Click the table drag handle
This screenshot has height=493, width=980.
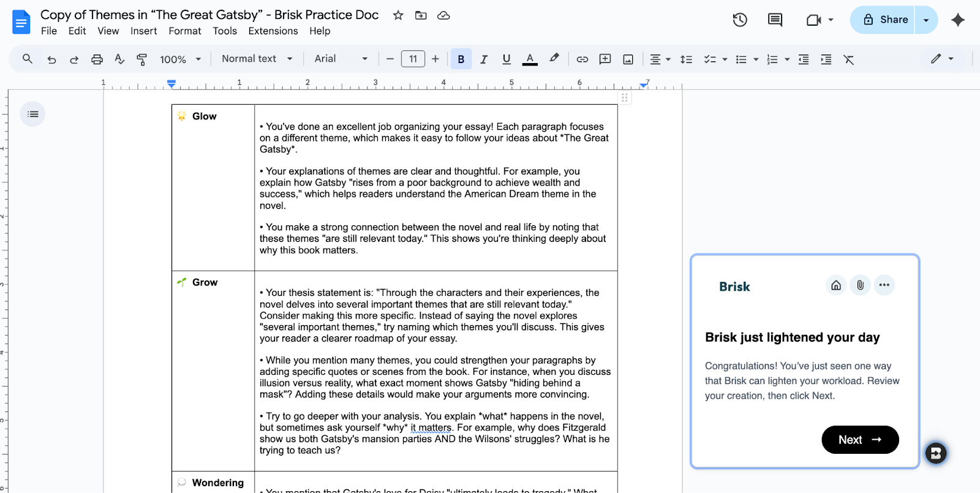pyautogui.click(x=625, y=98)
